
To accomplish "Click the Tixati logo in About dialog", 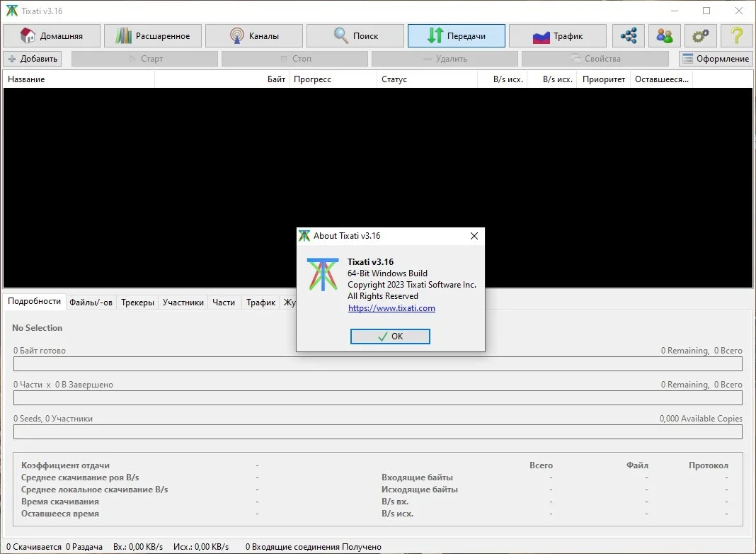I will tap(323, 275).
